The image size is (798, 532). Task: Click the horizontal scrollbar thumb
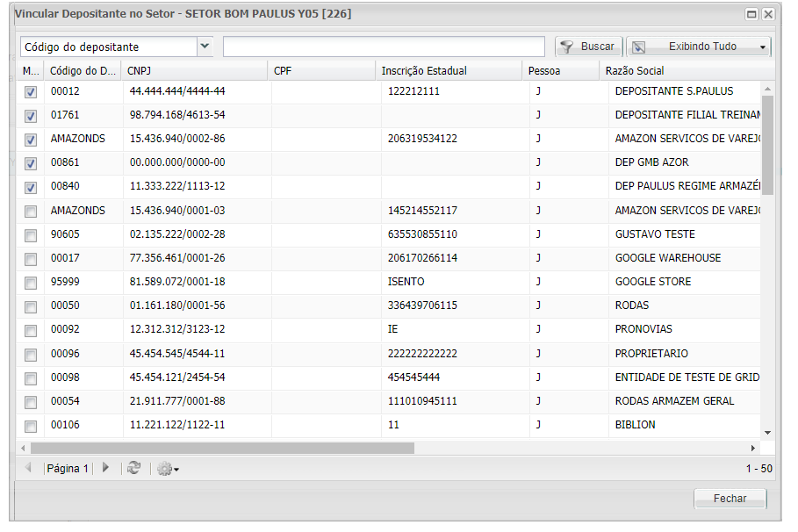tap(222, 448)
